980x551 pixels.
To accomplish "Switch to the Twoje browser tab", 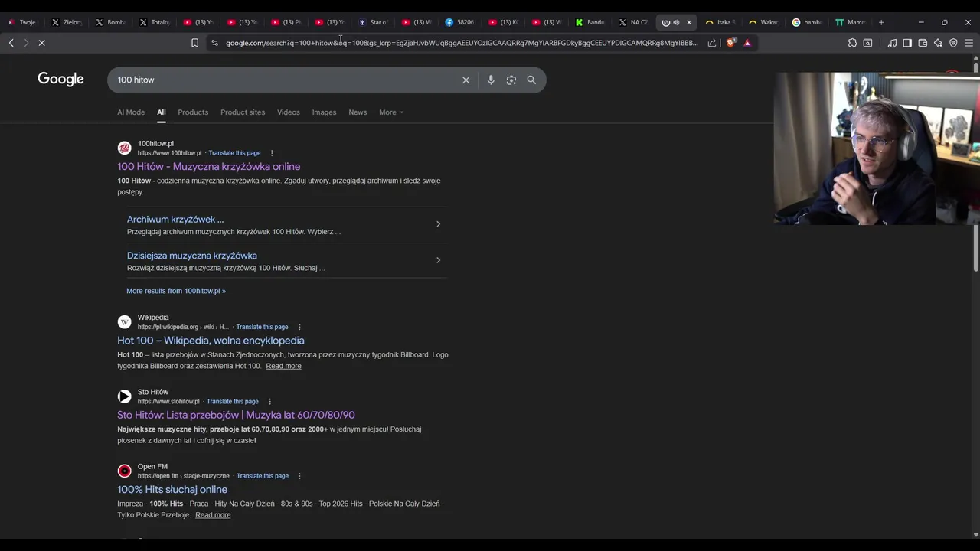I will (x=23, y=22).
